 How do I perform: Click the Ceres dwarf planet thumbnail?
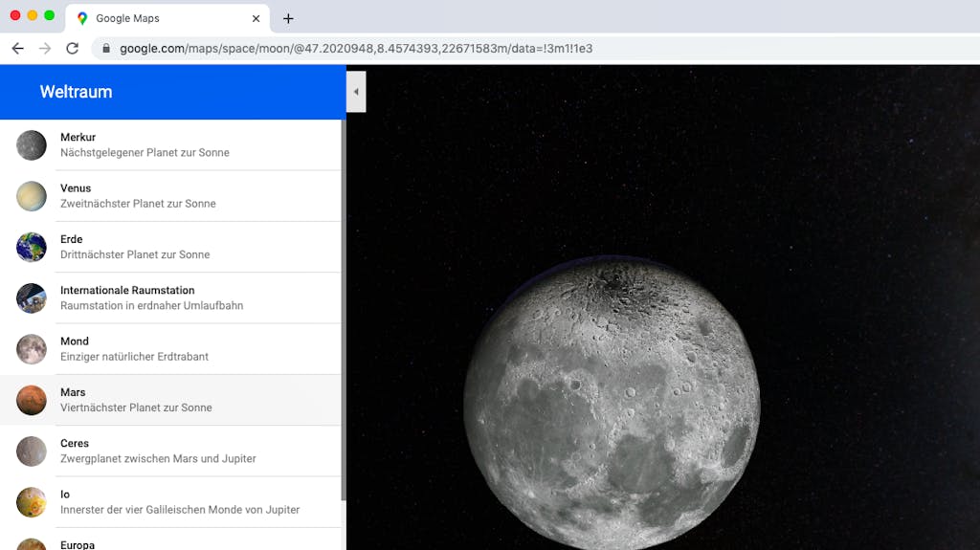[32, 451]
